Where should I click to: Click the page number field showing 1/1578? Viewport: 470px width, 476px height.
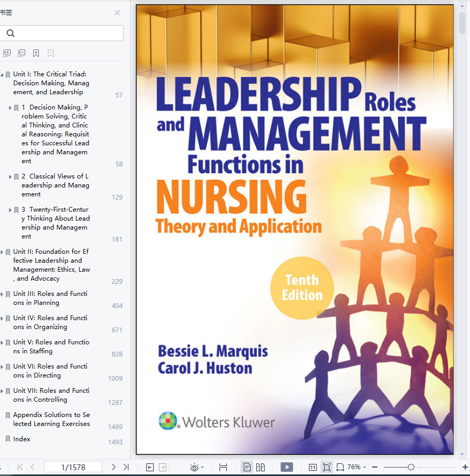pyautogui.click(x=73, y=467)
